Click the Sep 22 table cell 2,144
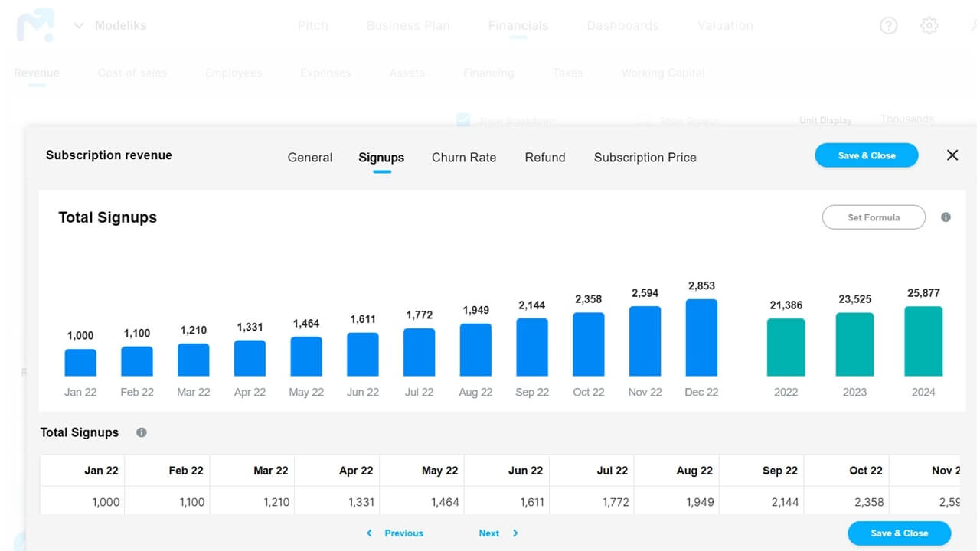Viewport: 980px width, 551px height. (x=762, y=502)
